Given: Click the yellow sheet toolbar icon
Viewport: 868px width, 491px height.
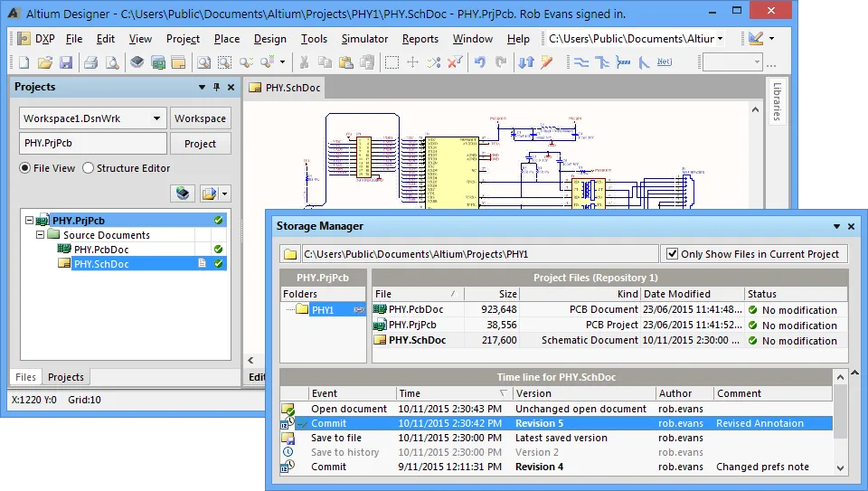Looking at the screenshot, I should (178, 62).
